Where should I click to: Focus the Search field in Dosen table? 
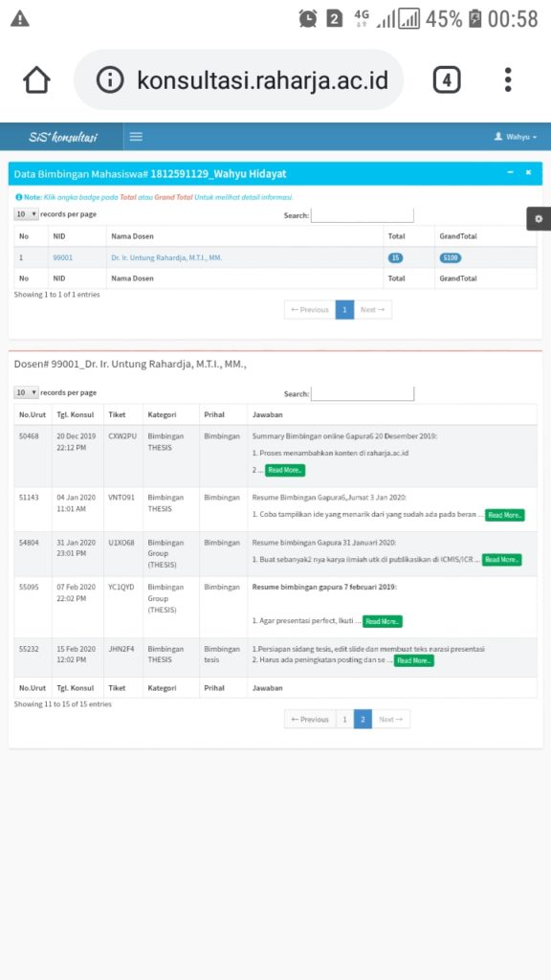(x=363, y=393)
